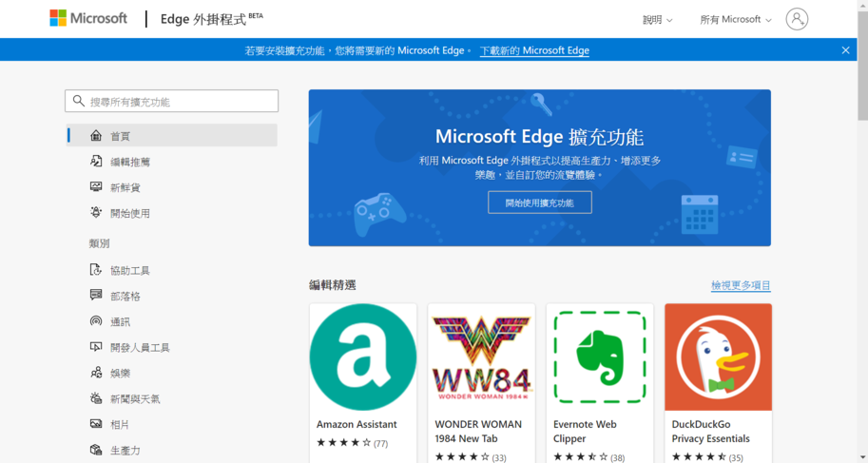
Task: Click the Evernote Web Clipper title
Action: pos(585,432)
